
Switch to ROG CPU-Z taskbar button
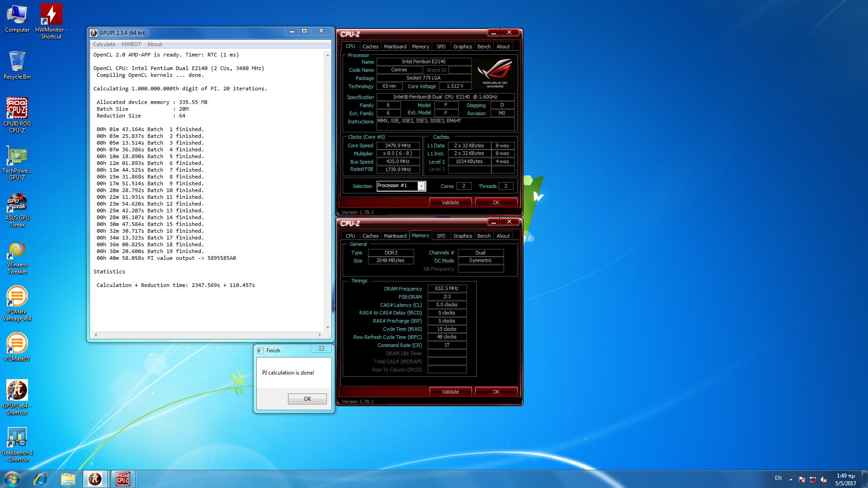tap(123, 479)
